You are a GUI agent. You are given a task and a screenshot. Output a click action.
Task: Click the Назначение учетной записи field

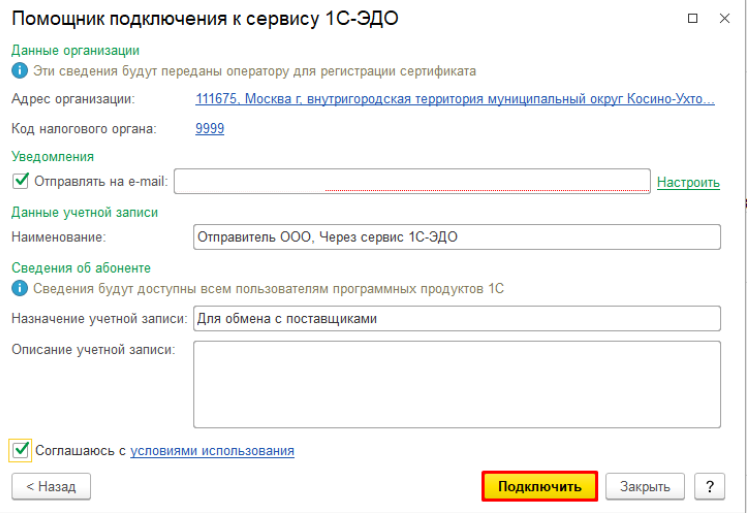(x=456, y=318)
